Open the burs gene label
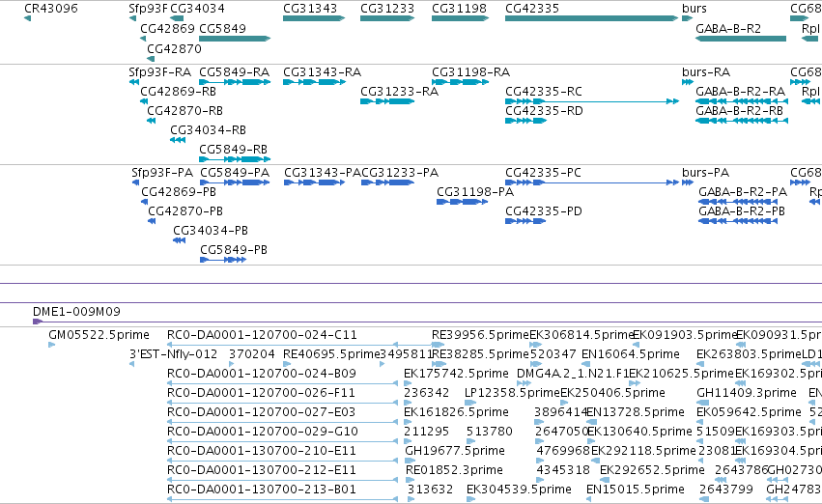The width and height of the screenshot is (822, 504). 694,9
